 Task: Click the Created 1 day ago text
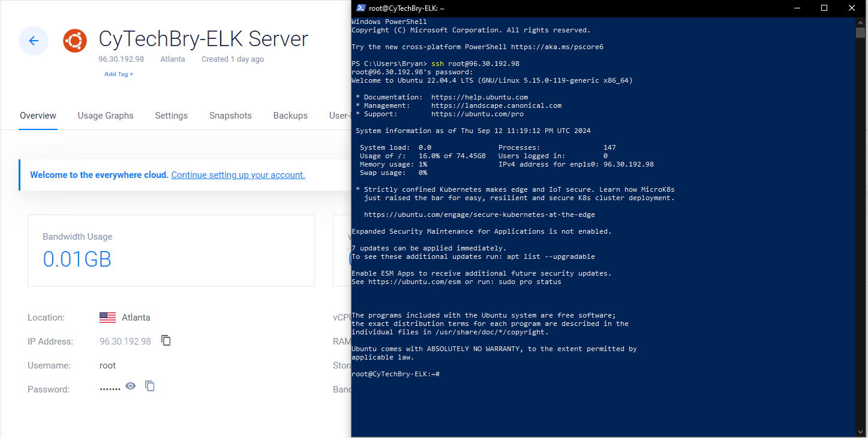[x=233, y=59]
